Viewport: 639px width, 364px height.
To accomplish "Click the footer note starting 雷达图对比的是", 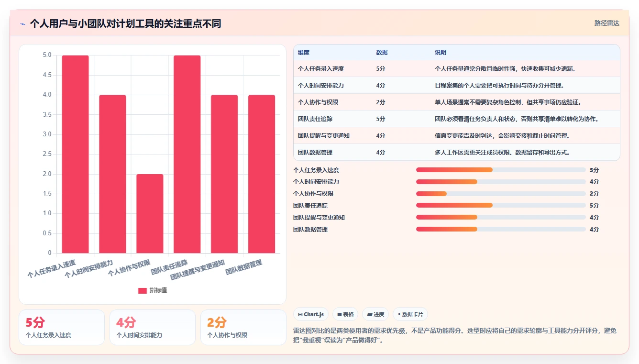I will [454, 336].
